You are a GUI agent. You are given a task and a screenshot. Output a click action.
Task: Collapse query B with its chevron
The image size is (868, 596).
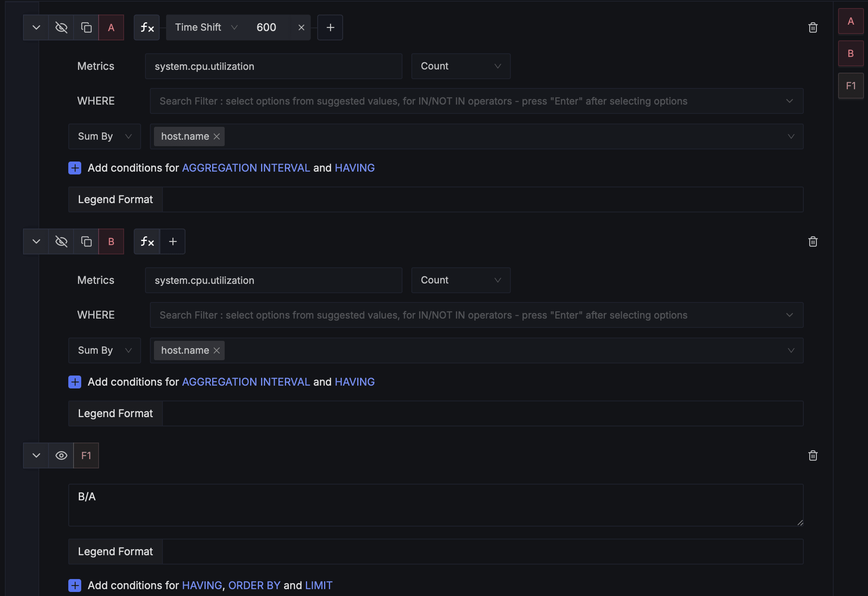(36, 241)
